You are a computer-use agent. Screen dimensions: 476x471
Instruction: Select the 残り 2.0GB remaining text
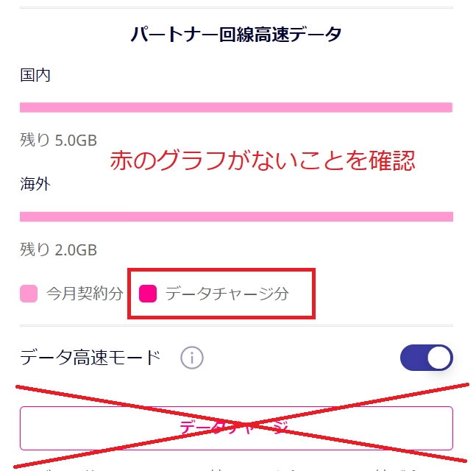click(58, 249)
